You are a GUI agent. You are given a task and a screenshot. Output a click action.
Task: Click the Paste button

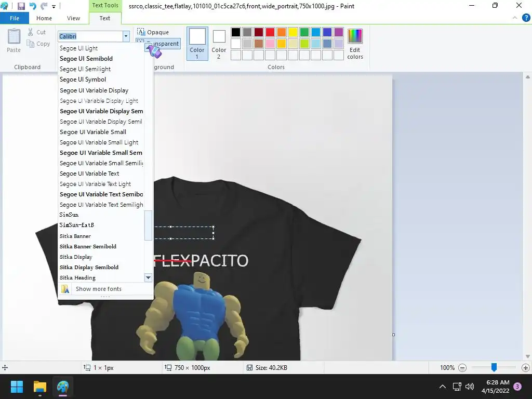(x=14, y=41)
